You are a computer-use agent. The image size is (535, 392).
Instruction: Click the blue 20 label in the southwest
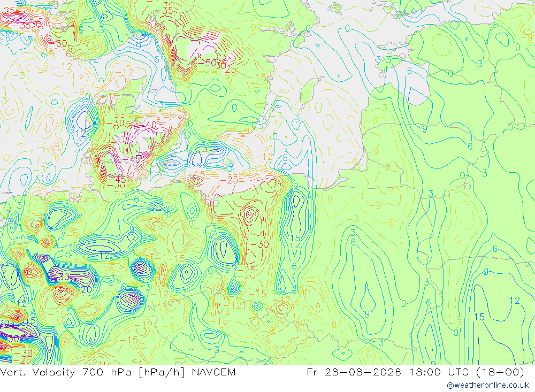(x=86, y=290)
